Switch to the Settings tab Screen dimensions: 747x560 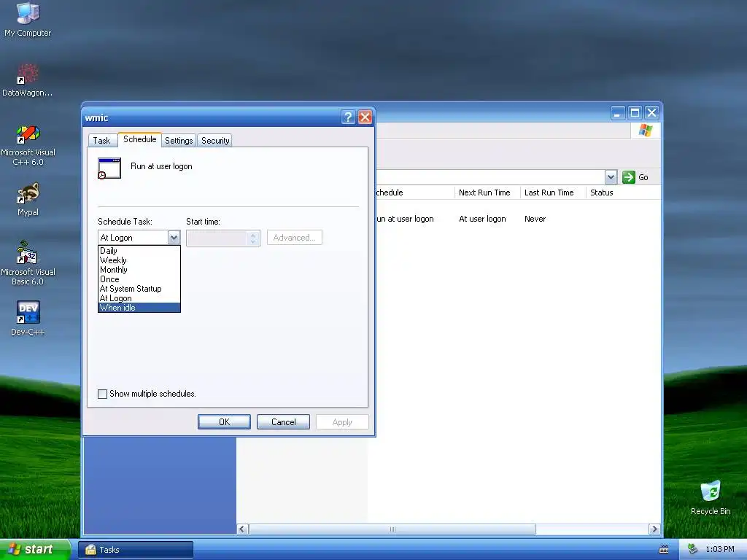pos(179,141)
